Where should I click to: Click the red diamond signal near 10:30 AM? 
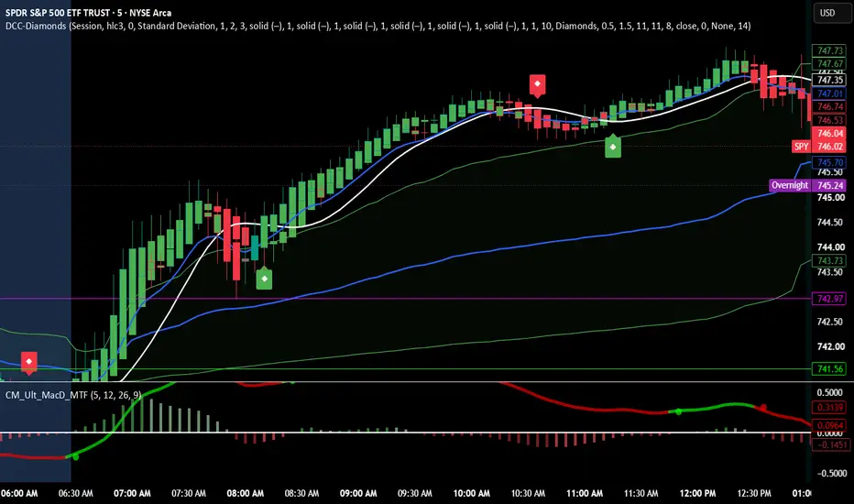point(537,84)
